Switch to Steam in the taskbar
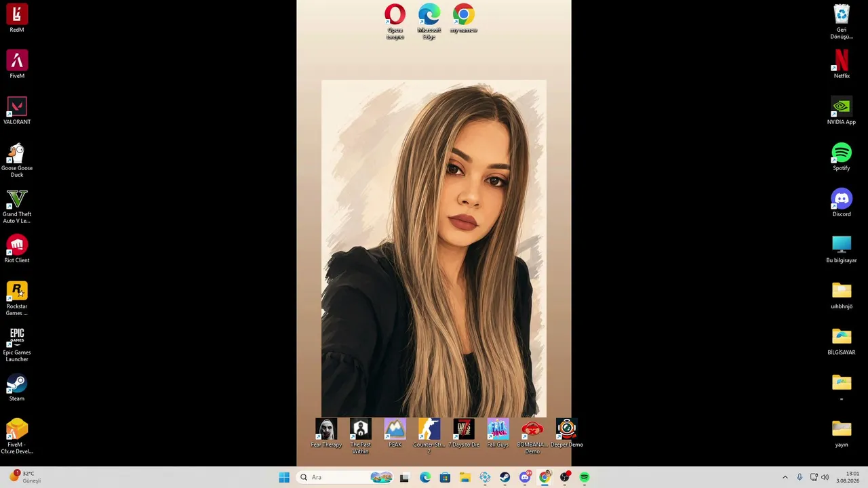This screenshot has width=868, height=488. point(505,477)
